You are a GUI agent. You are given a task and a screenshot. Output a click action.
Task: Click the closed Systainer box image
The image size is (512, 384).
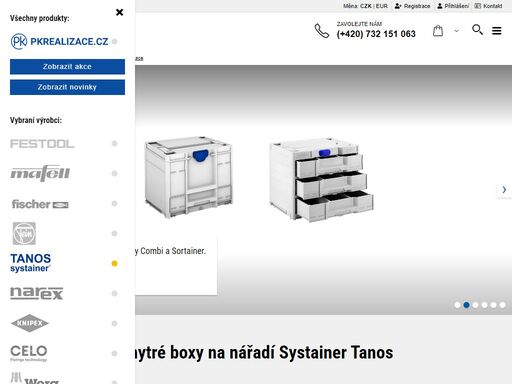pos(188,177)
